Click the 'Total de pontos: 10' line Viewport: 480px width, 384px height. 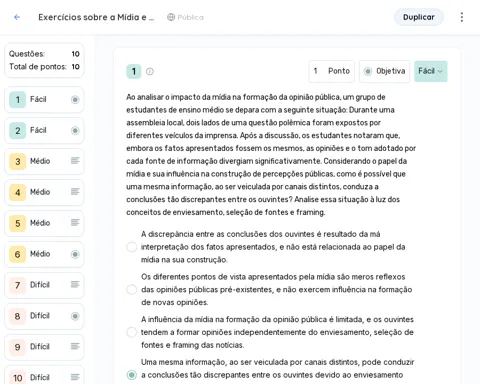[44, 67]
